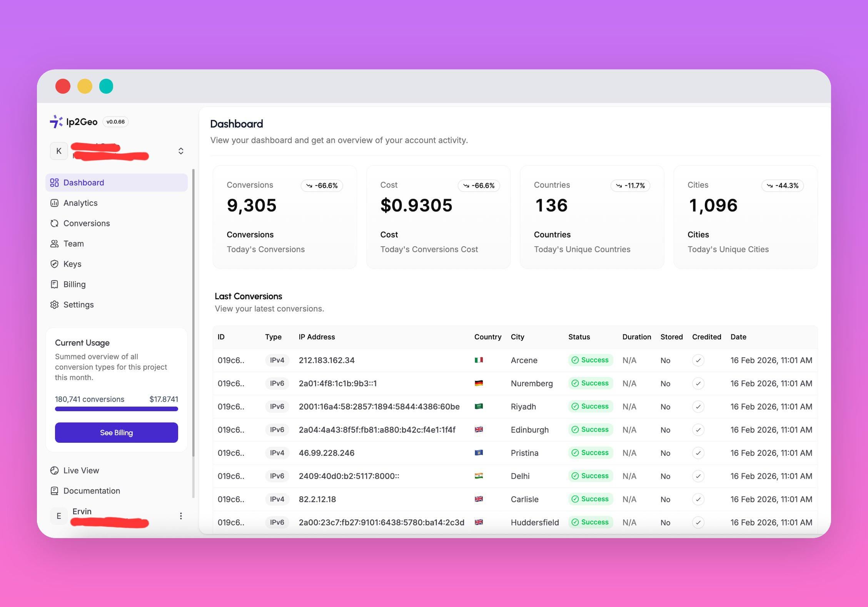Click the Billing receipt icon
This screenshot has height=607, width=868.
coord(54,284)
